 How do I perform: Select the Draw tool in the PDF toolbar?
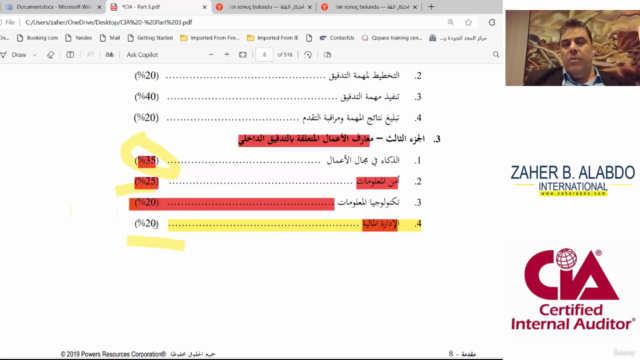click(14, 55)
